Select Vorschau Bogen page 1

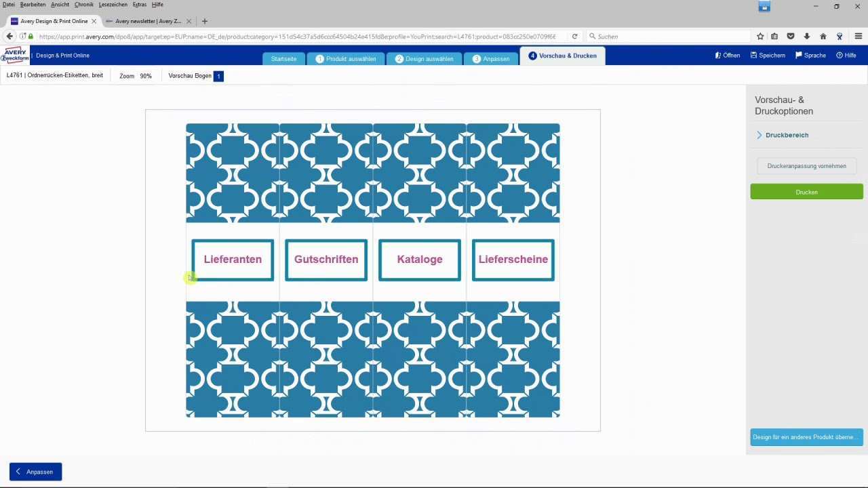coord(218,76)
